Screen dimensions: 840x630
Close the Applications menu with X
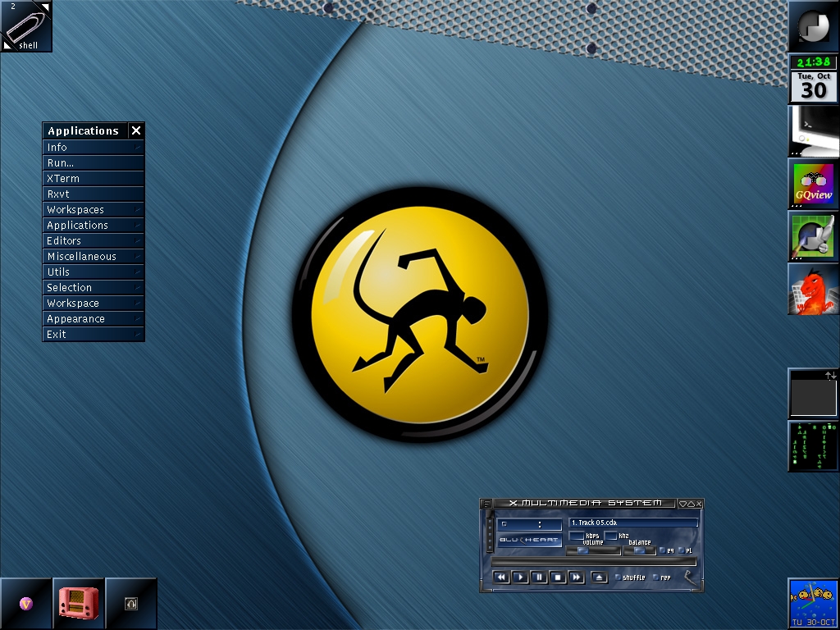pyautogui.click(x=136, y=130)
